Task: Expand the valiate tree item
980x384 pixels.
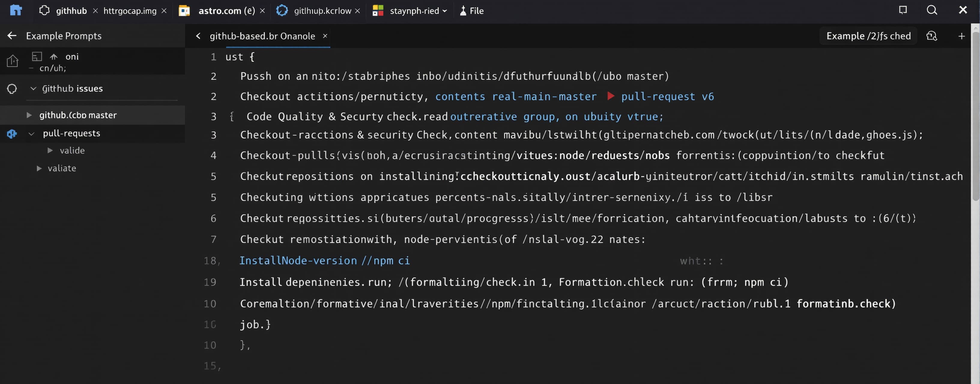Action: pyautogui.click(x=39, y=168)
